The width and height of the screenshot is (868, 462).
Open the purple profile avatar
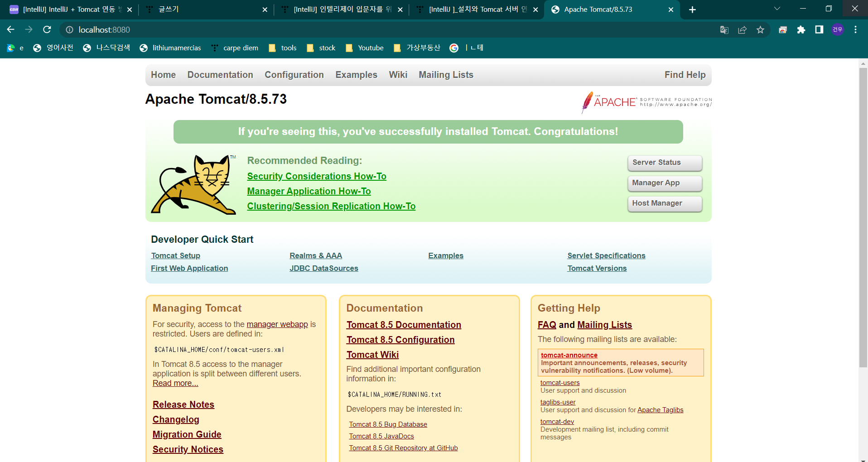(x=838, y=29)
